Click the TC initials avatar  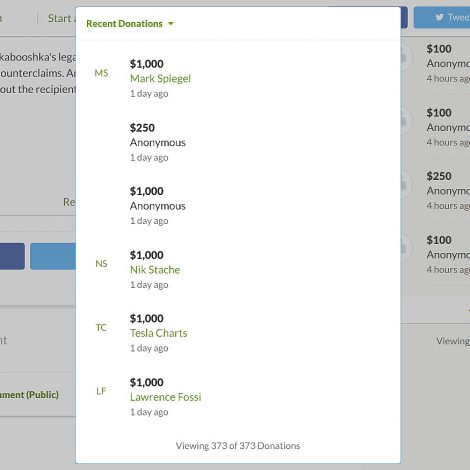tap(101, 327)
